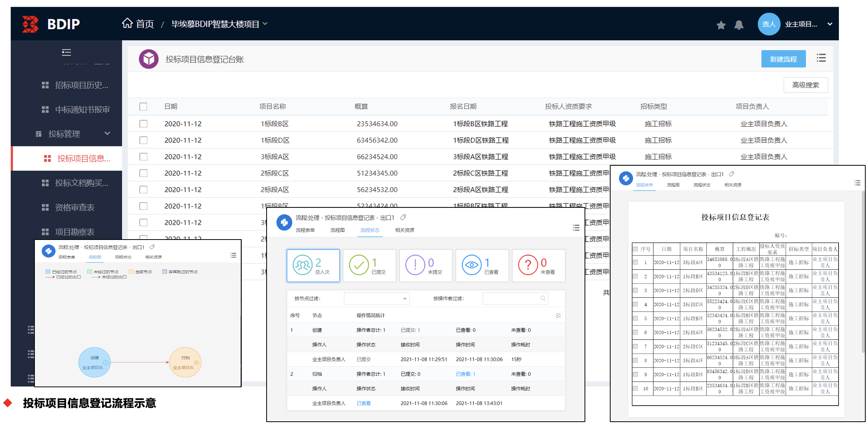Open the user account dropdown arrow
Viewport: 868px width, 424px height.
pyautogui.click(x=830, y=24)
